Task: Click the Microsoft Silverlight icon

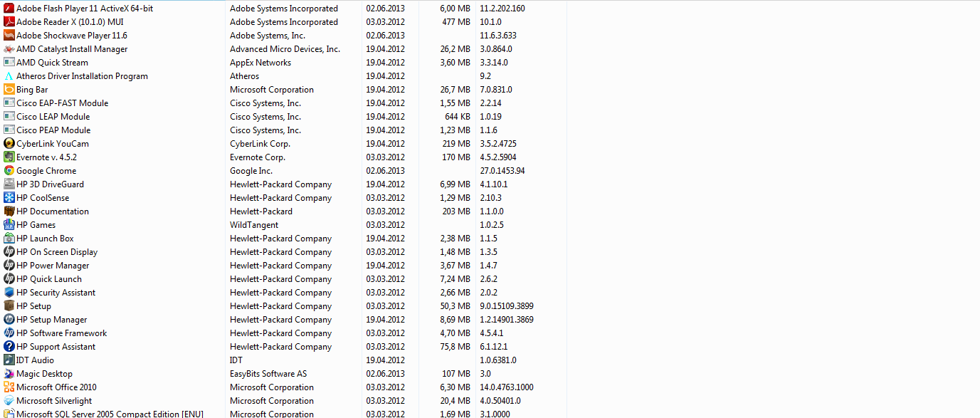Action: (9, 401)
